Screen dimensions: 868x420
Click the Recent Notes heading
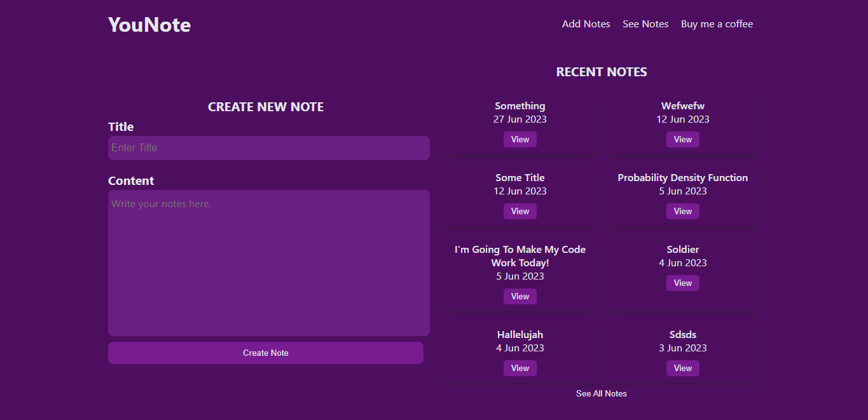[x=602, y=72]
